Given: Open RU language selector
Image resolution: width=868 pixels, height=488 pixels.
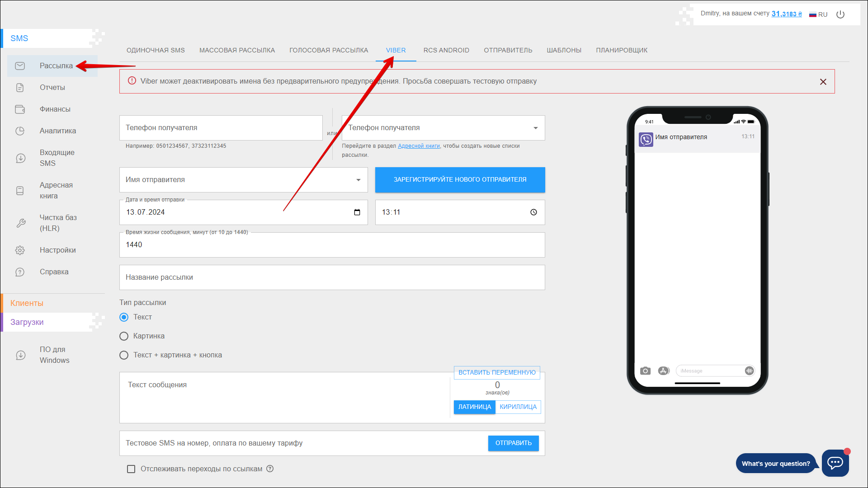Looking at the screenshot, I should coord(818,14).
